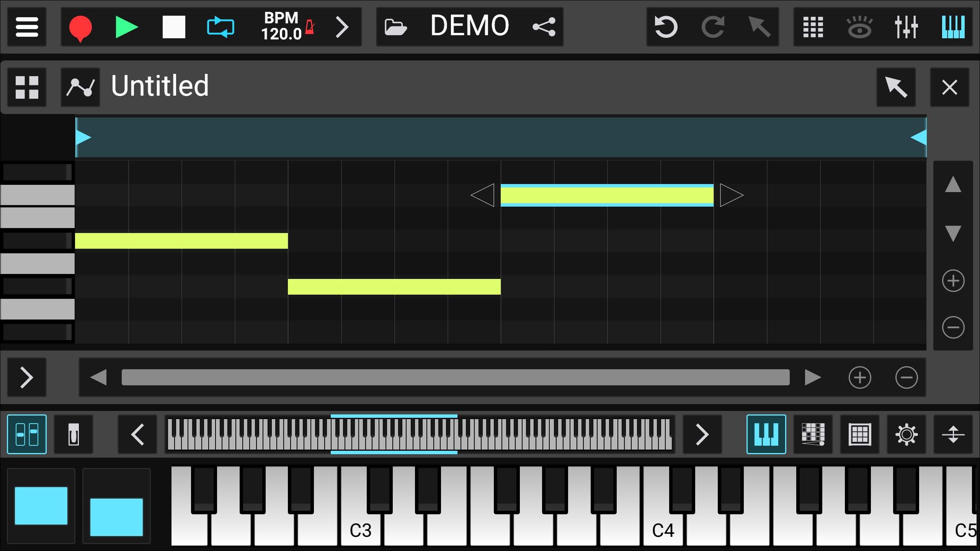
Task: Select the grid pads input mode
Action: 860,434
